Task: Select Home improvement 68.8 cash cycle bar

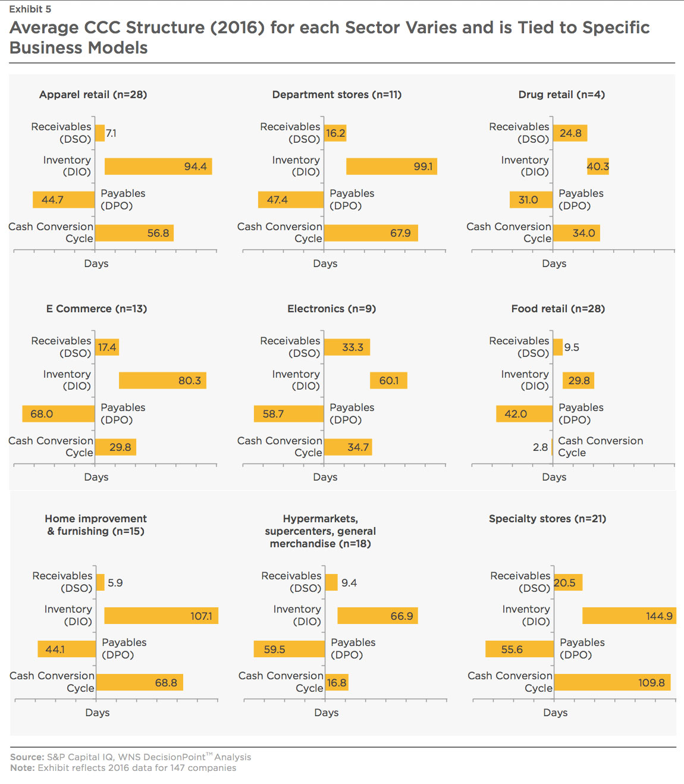Action: 140,682
